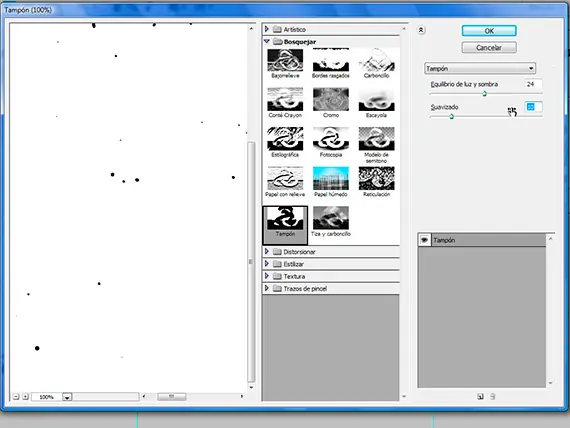Choose the Carboncillo filter thumbnail
Viewport: 570px width, 428px height.
click(376, 61)
